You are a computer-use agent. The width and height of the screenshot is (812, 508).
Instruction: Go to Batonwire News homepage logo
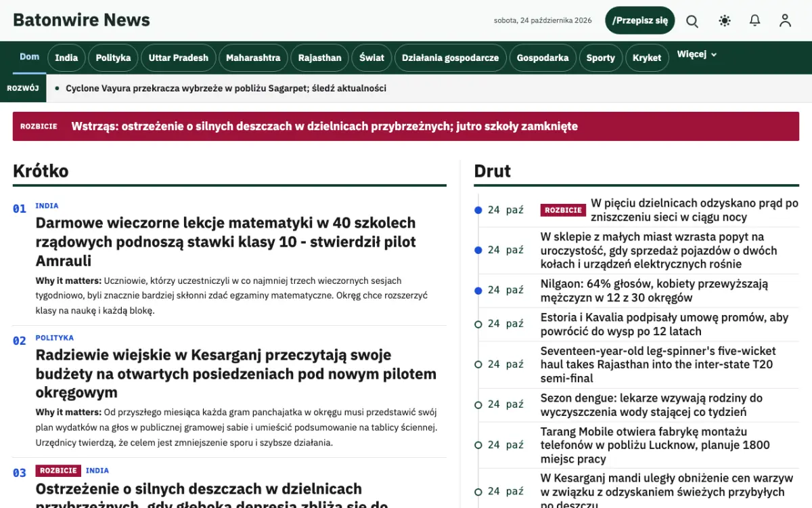tap(81, 20)
